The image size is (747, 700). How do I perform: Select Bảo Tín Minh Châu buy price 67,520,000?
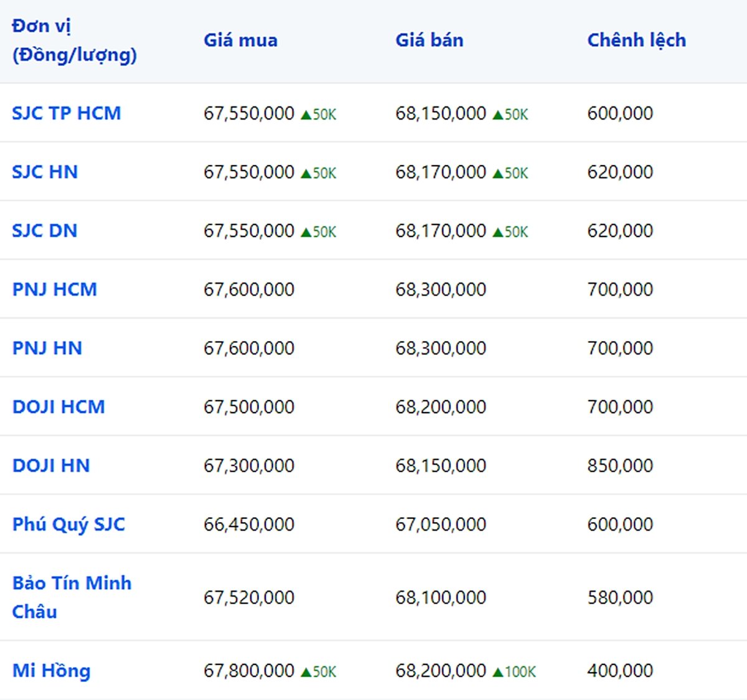point(249,597)
